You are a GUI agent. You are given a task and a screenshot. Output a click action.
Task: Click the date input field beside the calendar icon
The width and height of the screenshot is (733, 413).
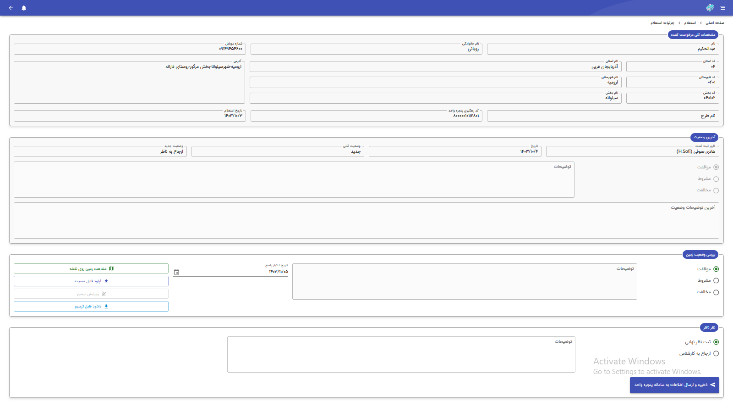(235, 271)
